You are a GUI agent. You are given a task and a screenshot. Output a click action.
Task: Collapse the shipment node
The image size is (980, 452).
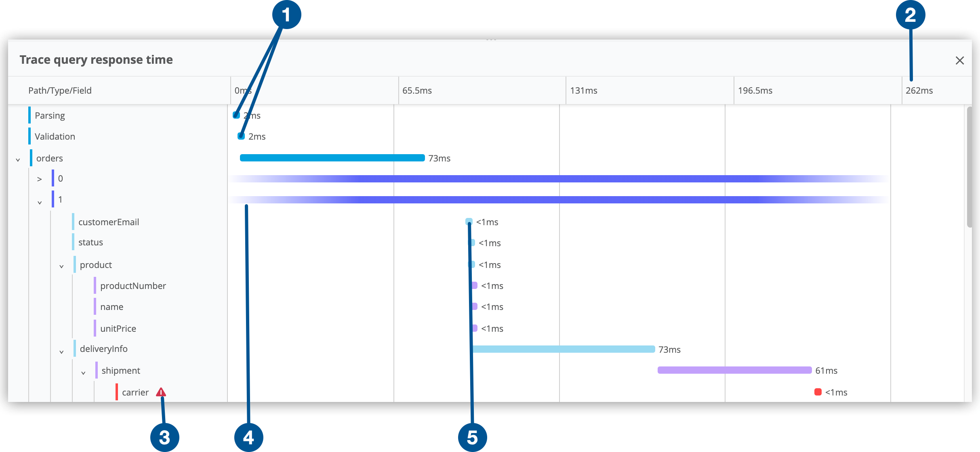pos(84,371)
